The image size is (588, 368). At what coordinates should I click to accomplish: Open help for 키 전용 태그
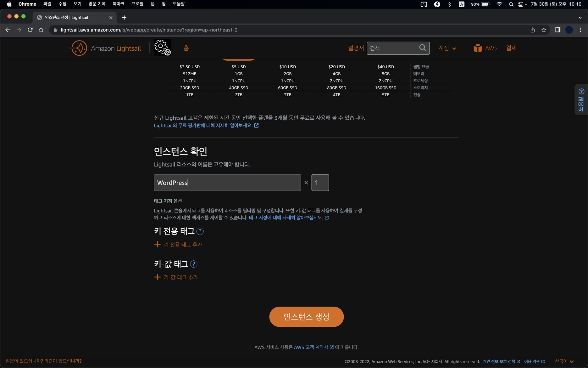coord(200,231)
